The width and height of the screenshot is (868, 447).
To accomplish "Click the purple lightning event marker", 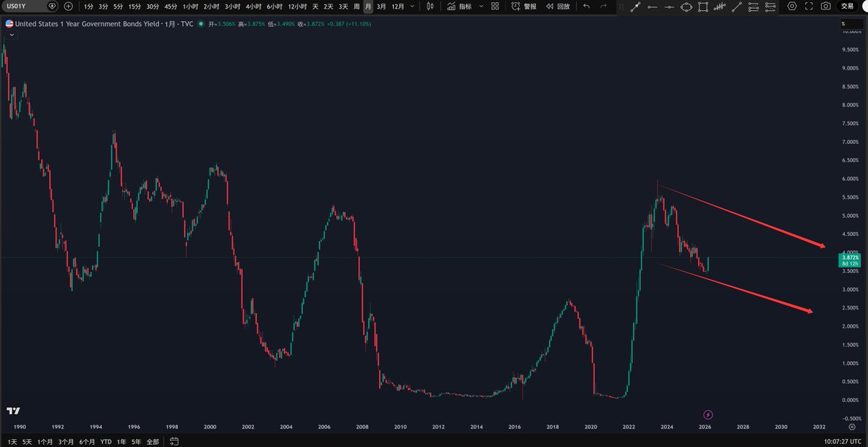I will coord(708,414).
